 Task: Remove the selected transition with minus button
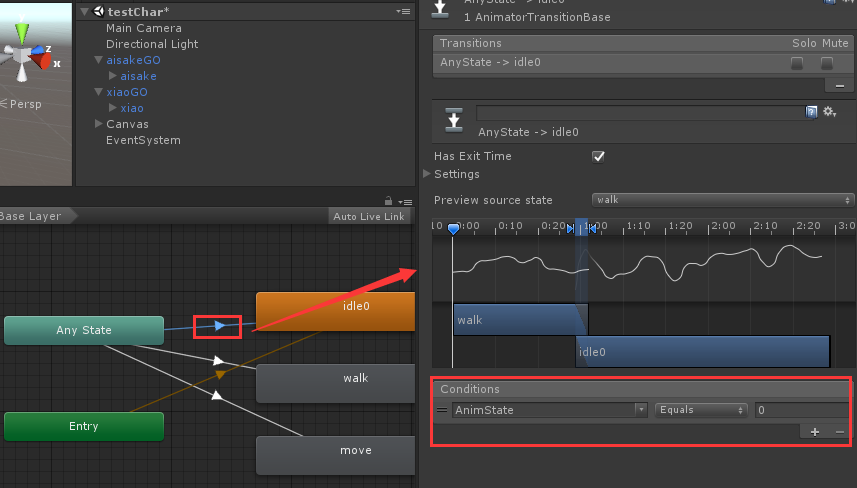[840, 86]
